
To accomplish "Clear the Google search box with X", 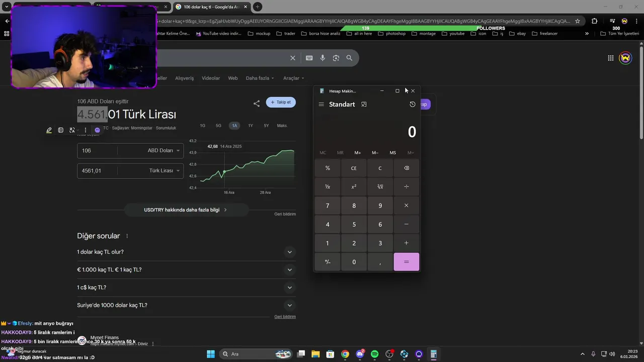I will [x=293, y=58].
